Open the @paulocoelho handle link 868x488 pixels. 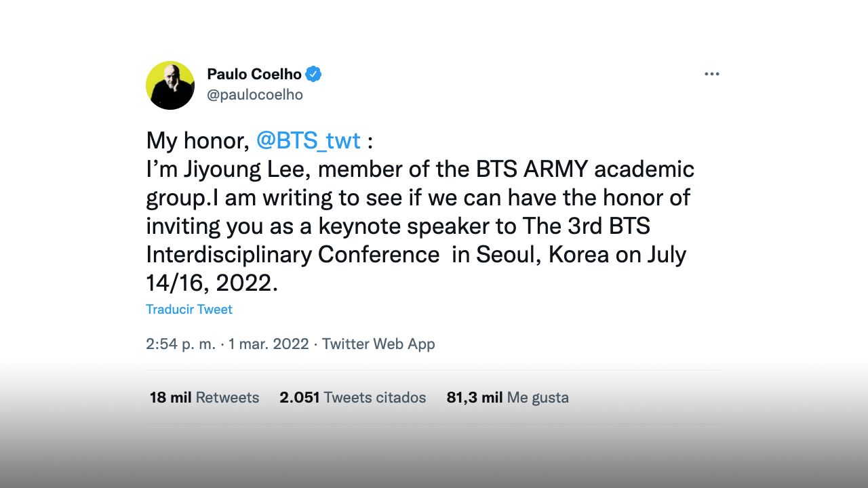(x=254, y=95)
